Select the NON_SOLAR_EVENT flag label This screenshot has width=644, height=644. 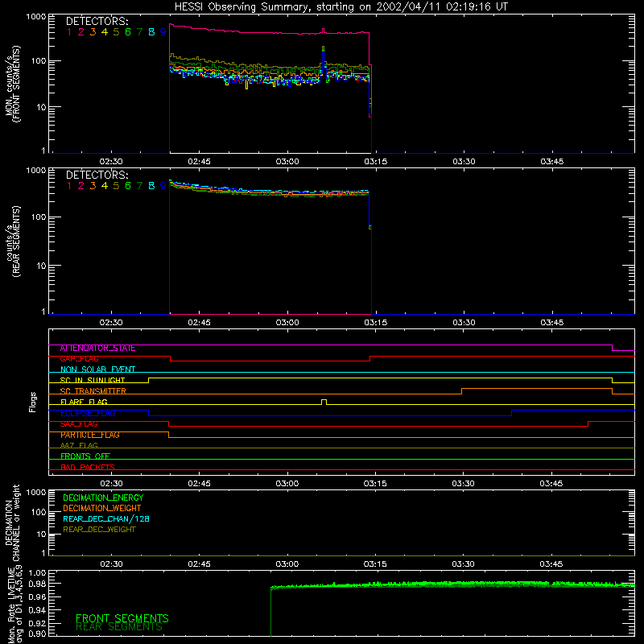97,369
